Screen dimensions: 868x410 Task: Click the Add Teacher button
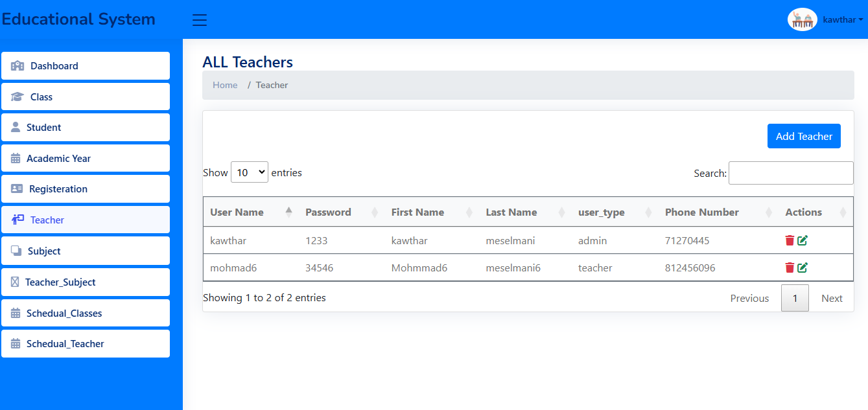pos(804,136)
